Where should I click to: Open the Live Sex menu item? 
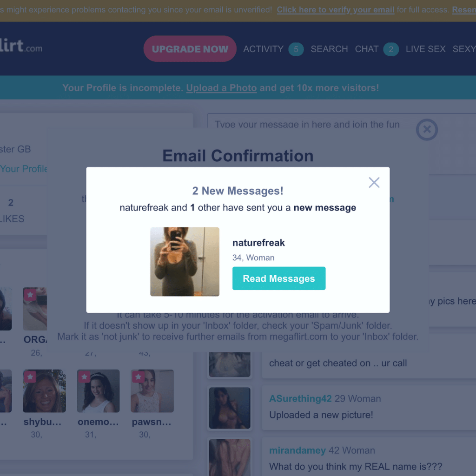tap(426, 49)
